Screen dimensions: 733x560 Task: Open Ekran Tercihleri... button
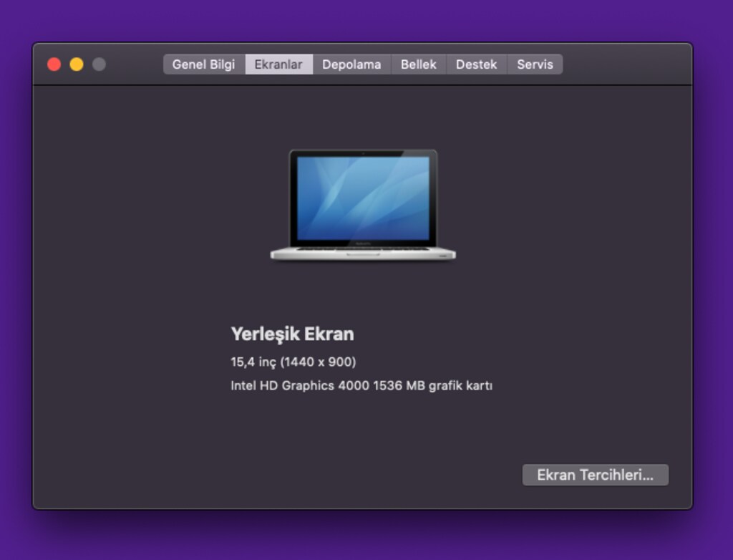595,475
